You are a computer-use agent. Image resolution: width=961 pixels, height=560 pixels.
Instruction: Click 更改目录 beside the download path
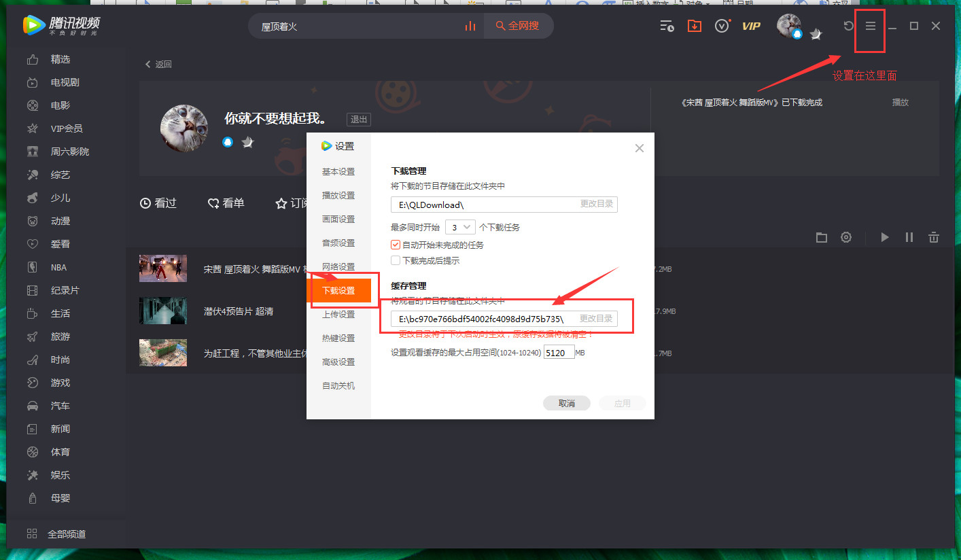tap(596, 204)
